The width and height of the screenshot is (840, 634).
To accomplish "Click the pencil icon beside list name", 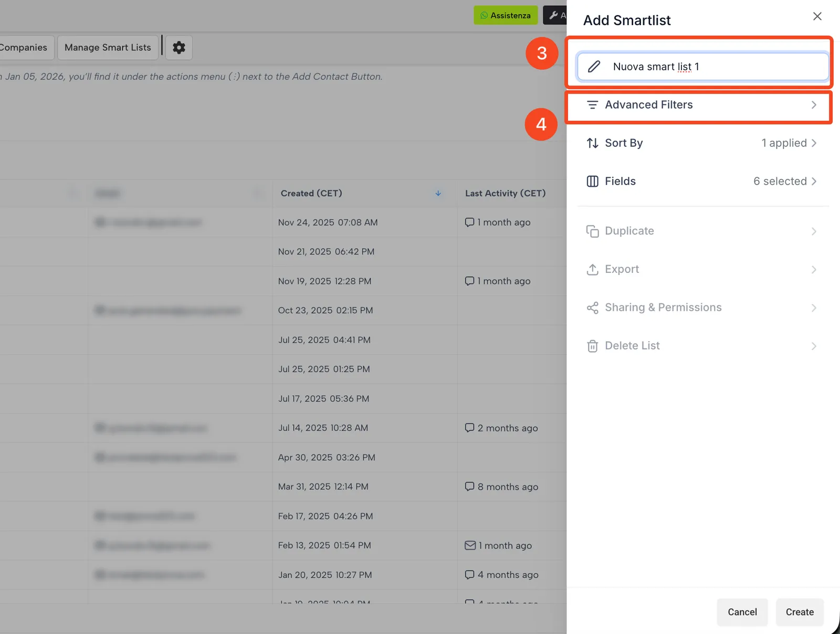I will coord(594,67).
